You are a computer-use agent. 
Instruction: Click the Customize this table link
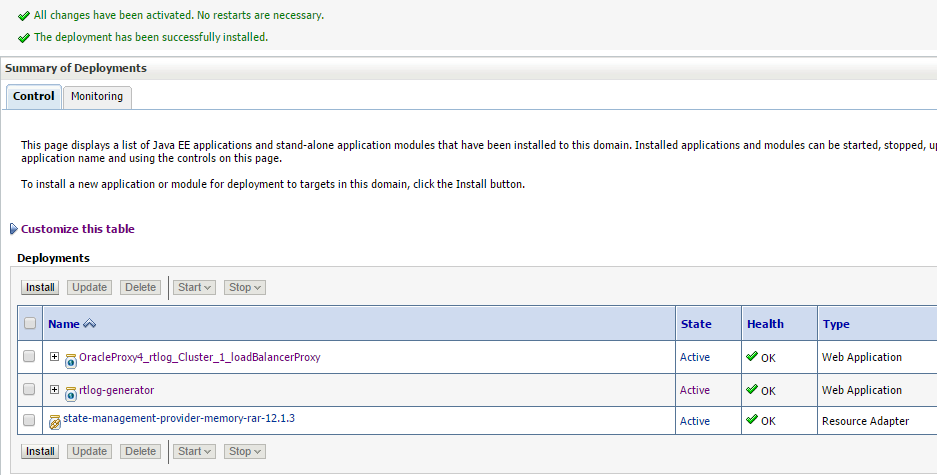tap(78, 229)
